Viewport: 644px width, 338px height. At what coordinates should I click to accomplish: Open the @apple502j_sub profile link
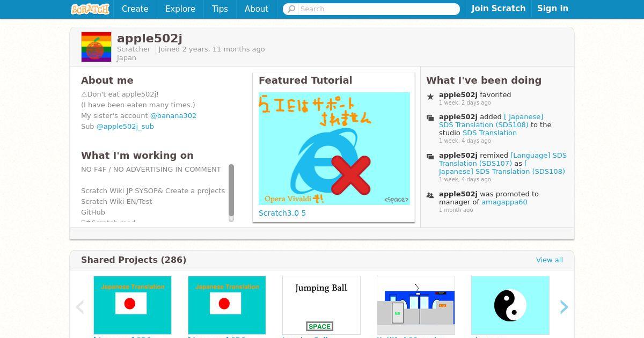click(x=125, y=127)
